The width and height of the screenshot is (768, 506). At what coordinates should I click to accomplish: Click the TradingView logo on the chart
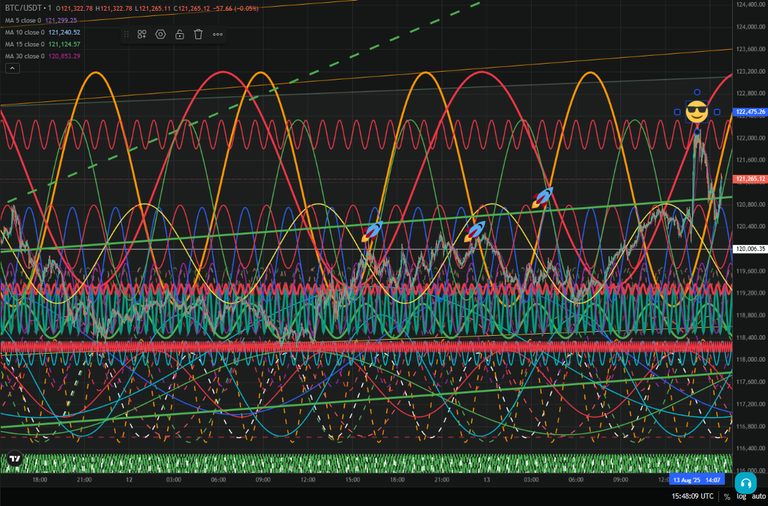coord(15,459)
